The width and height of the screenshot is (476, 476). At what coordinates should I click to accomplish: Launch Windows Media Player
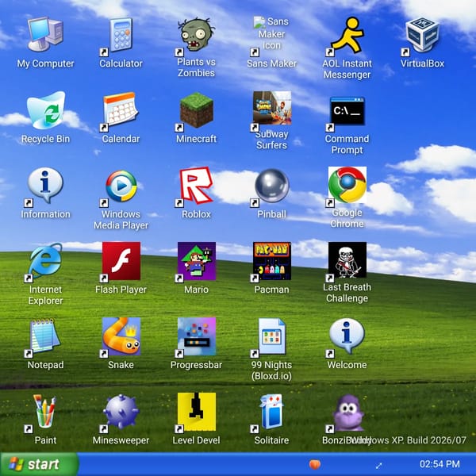point(121,186)
